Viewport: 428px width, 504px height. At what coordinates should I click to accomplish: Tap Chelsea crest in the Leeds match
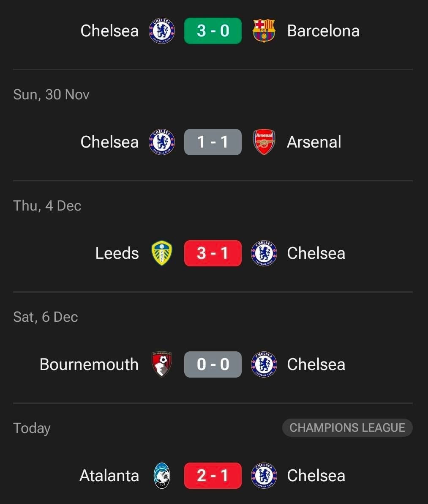(x=264, y=253)
